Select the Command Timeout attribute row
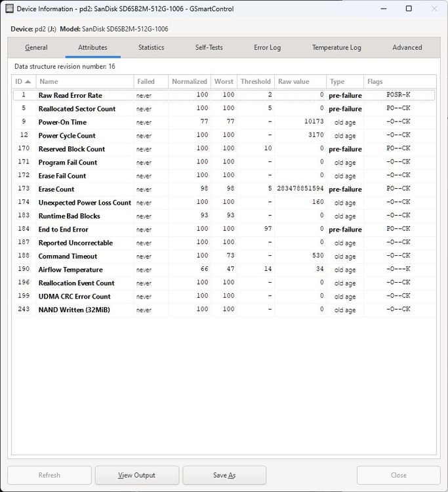Screen dimensions: 448x492 pos(224,256)
